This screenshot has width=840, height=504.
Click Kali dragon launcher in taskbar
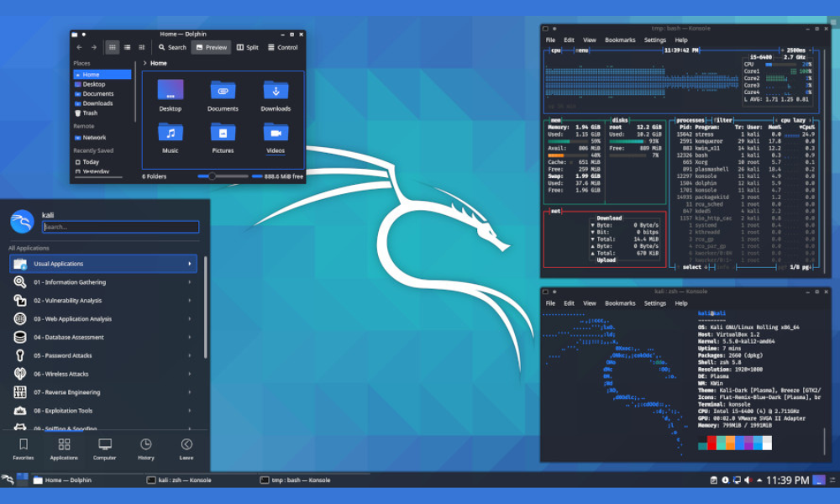pos(8,479)
